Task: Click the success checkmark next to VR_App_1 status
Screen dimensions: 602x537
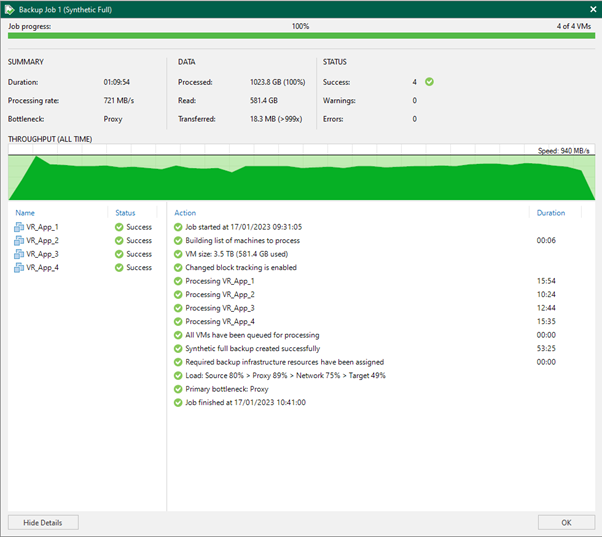Action: [x=119, y=227]
